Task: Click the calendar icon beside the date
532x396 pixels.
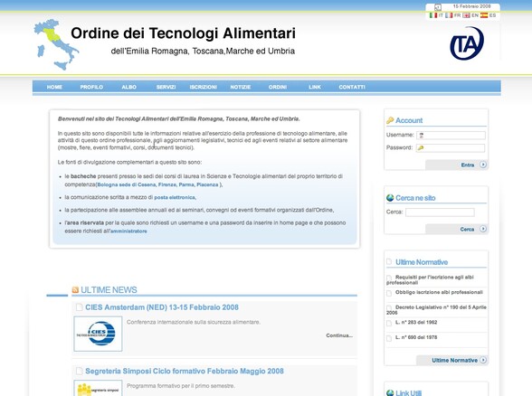Action: (438, 7)
